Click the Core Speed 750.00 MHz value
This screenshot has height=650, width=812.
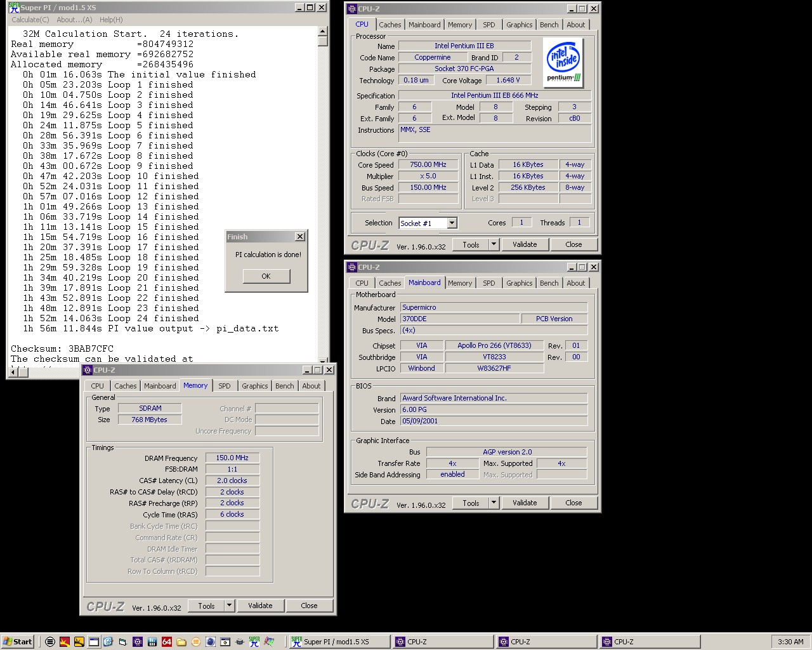pos(428,164)
